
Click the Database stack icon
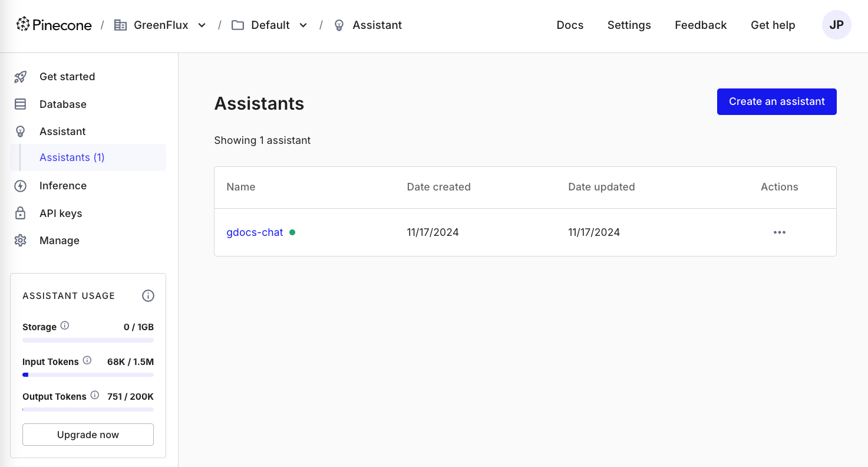[x=20, y=104]
